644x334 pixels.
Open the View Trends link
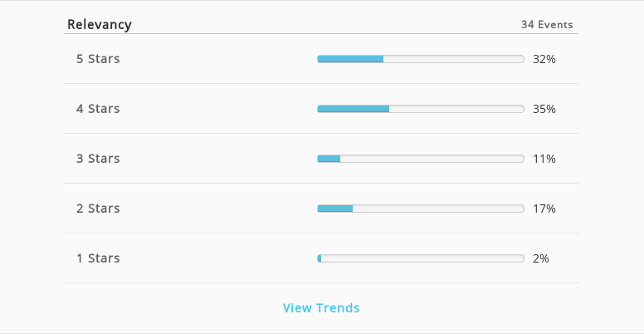point(321,307)
